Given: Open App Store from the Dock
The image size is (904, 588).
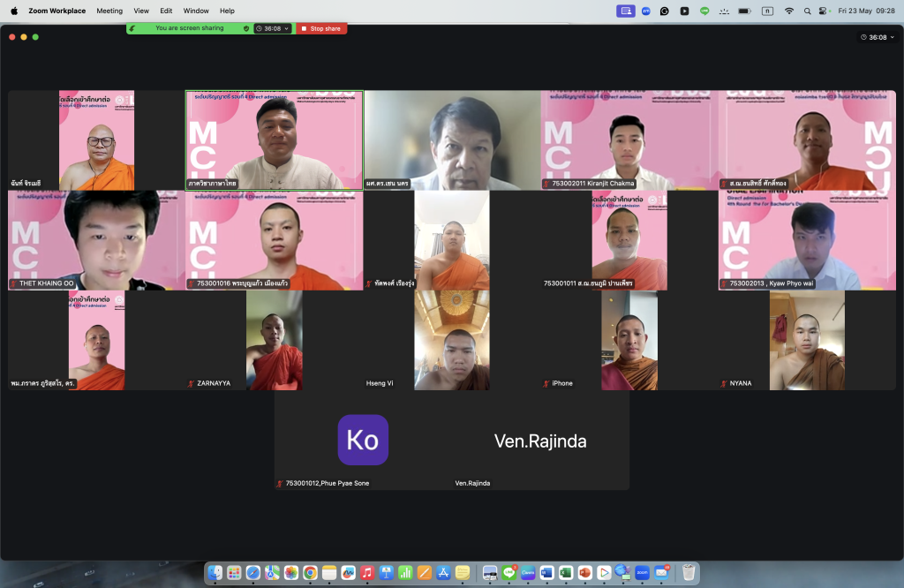Looking at the screenshot, I should pyautogui.click(x=443, y=572).
